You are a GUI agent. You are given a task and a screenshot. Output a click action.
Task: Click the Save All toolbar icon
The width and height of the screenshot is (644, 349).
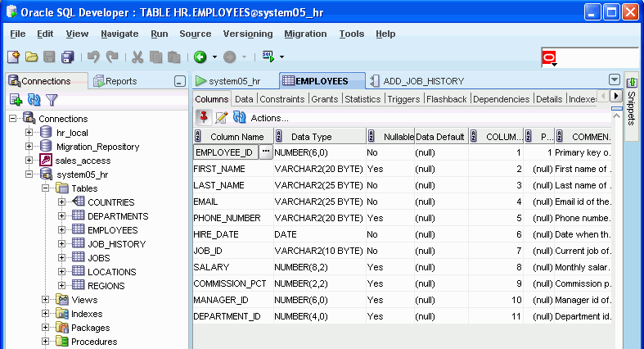coord(68,57)
